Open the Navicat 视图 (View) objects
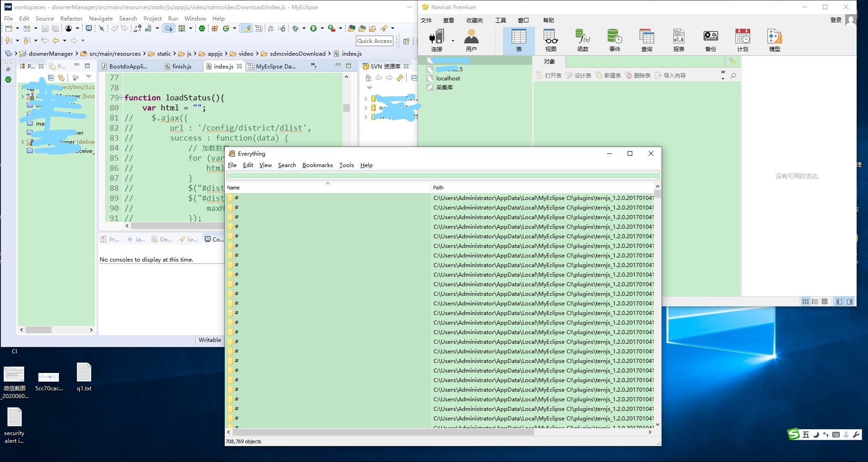Viewport: 868px width, 462px height. 551,40
